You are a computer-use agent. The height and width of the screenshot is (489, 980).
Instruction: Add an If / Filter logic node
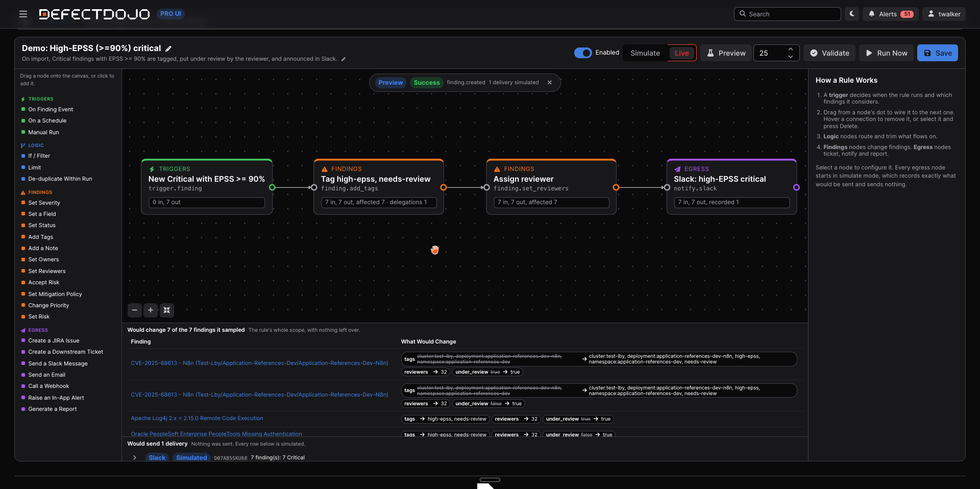39,156
